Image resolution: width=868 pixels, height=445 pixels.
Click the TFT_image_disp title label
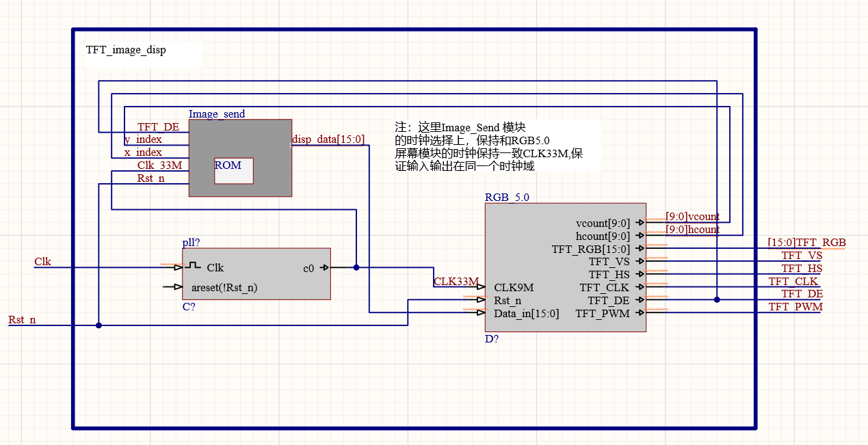(x=124, y=50)
